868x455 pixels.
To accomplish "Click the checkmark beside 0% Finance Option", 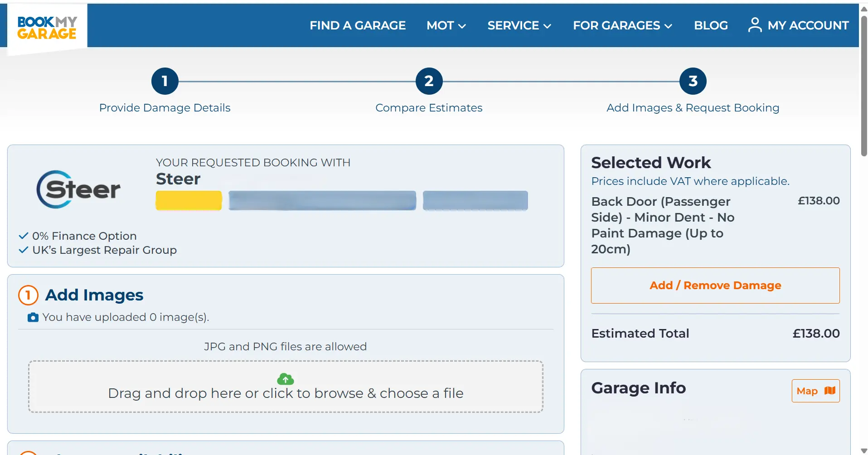I will (x=23, y=235).
